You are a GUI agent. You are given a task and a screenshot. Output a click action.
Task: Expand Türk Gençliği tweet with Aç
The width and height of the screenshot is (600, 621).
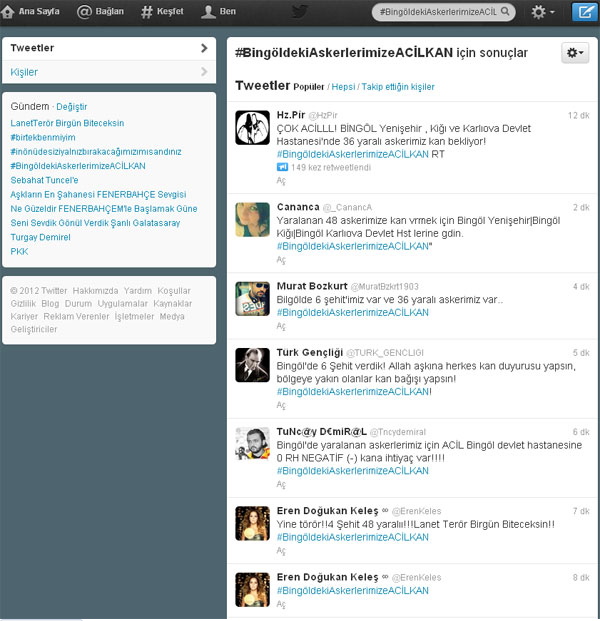coord(281,405)
